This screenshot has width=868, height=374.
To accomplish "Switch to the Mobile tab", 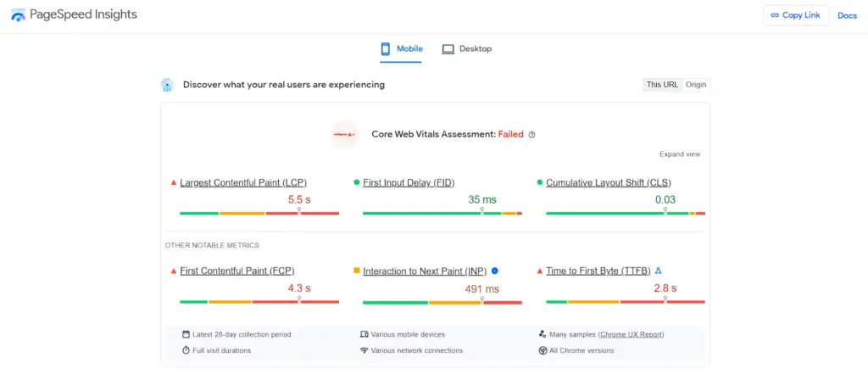I will (x=401, y=48).
